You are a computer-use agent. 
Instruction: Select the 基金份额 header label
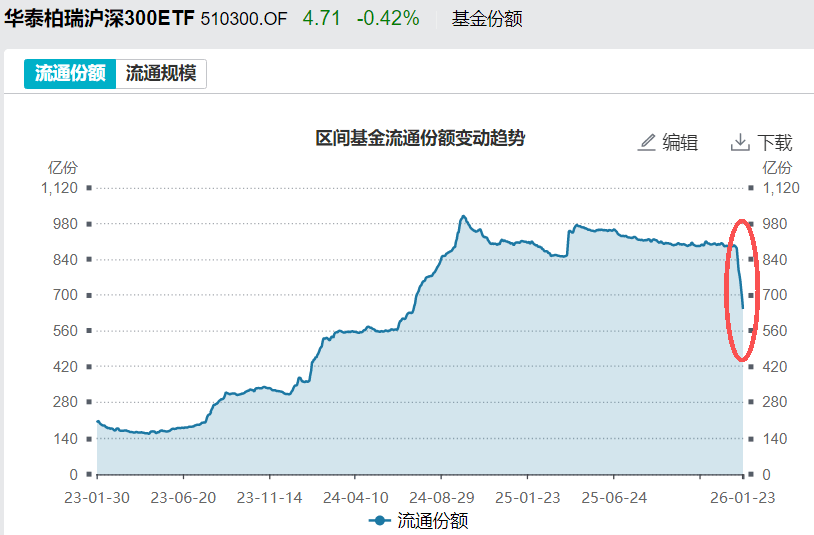tap(487, 19)
